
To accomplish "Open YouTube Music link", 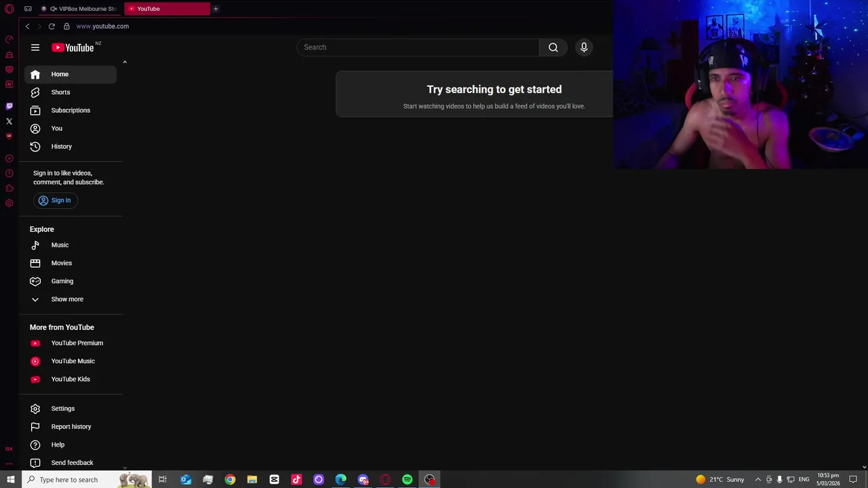I will click(x=71, y=361).
